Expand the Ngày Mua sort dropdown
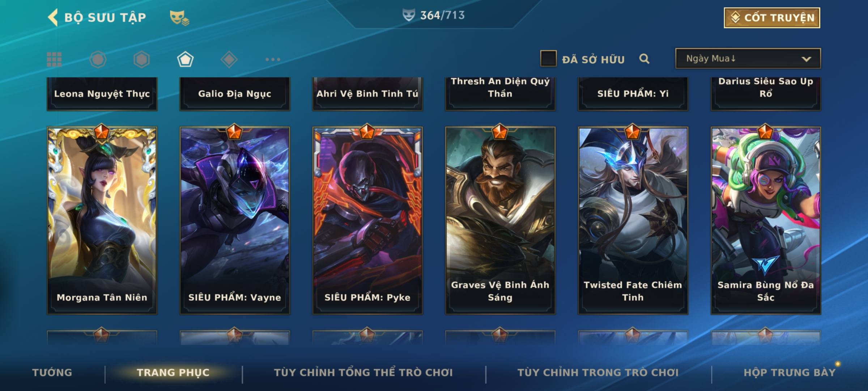This screenshot has width=868, height=391. (x=748, y=58)
